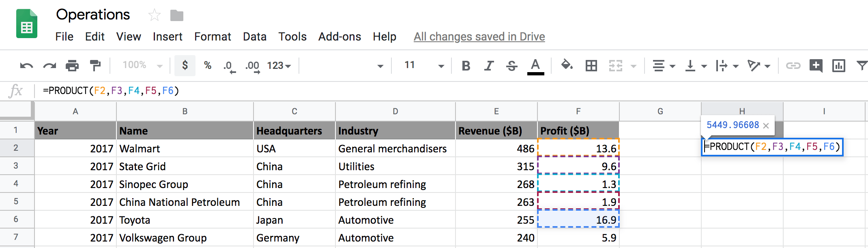The height and width of the screenshot is (248, 868).
Task: Expand merge cells dropdown arrow
Action: click(634, 66)
